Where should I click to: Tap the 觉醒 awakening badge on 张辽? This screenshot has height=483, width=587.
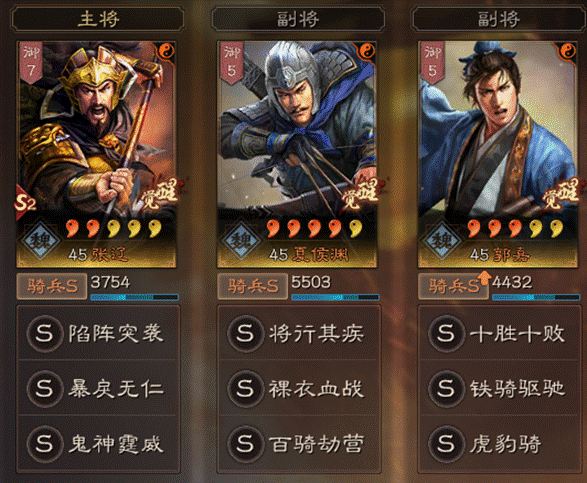[x=159, y=194]
